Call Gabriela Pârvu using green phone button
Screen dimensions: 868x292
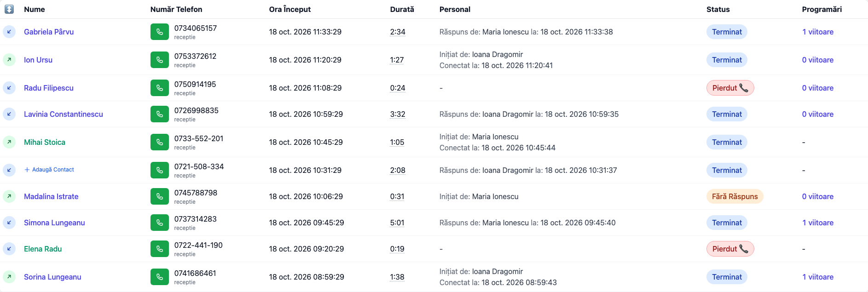click(x=159, y=32)
